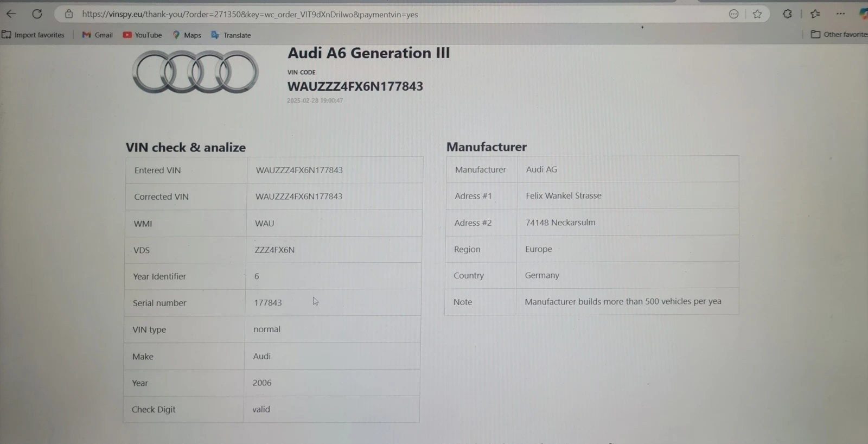Select the large VIN code WAUZZZ4FX6N177843 header
The width and height of the screenshot is (868, 444).
355,86
